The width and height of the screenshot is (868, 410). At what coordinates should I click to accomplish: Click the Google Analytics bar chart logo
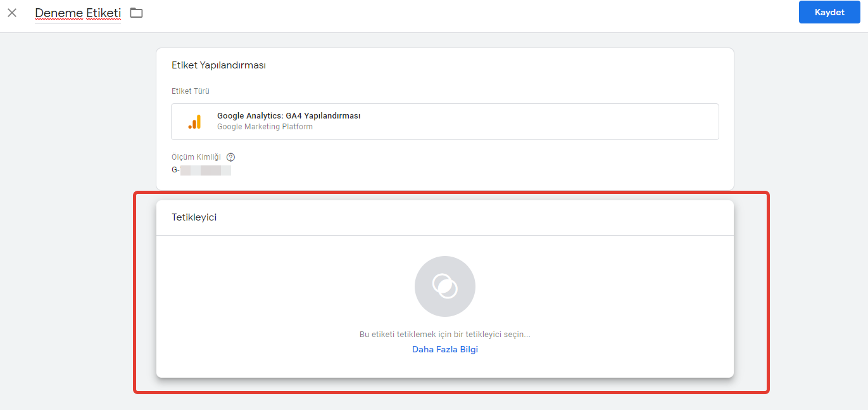[195, 122]
